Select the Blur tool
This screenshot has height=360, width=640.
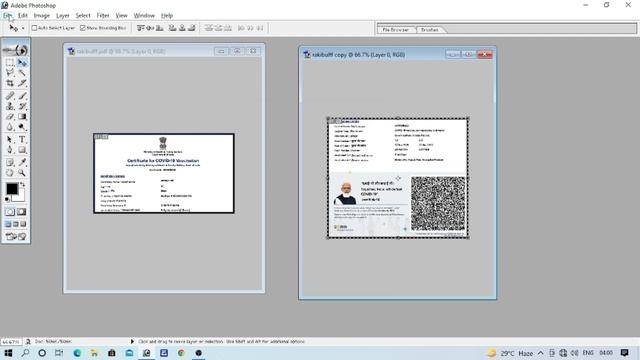(x=10, y=127)
